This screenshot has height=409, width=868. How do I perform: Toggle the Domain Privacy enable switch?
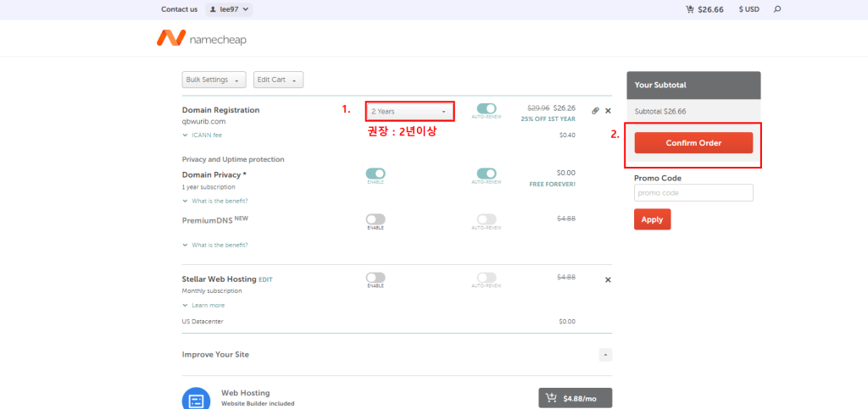tap(376, 174)
